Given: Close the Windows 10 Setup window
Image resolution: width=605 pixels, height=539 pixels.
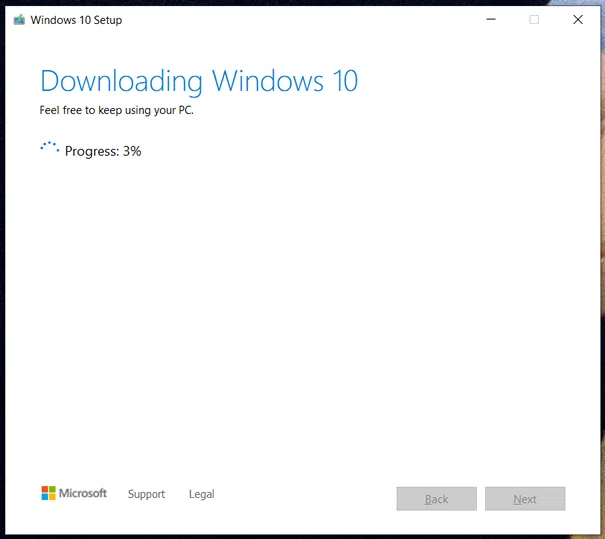Looking at the screenshot, I should 578,19.
